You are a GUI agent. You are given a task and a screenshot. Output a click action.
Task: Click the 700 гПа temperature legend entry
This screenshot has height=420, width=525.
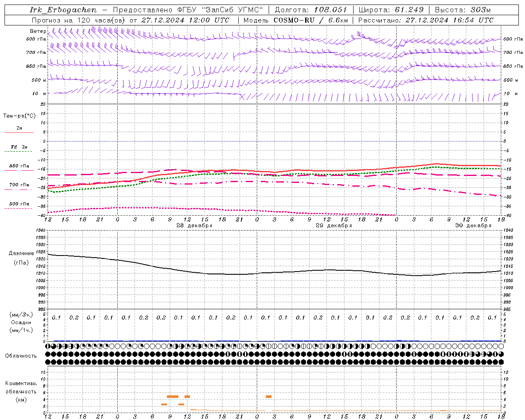pos(19,187)
